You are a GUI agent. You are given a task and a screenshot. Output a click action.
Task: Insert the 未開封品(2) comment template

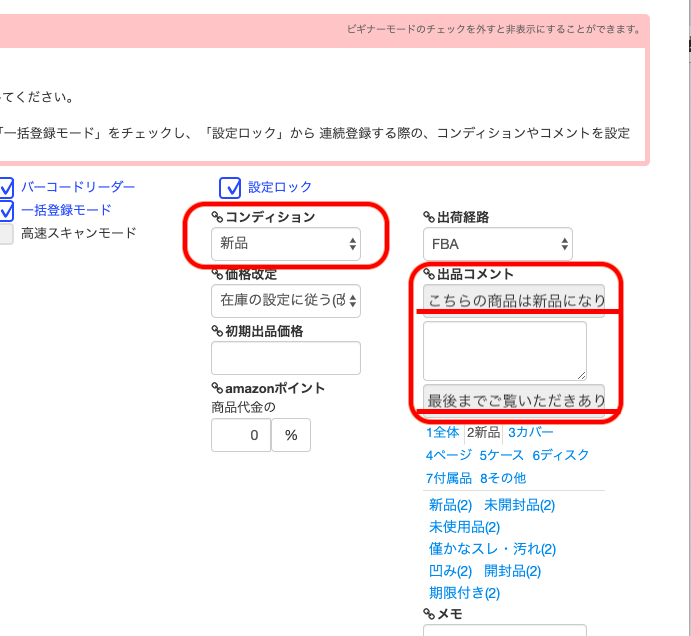coord(520,505)
